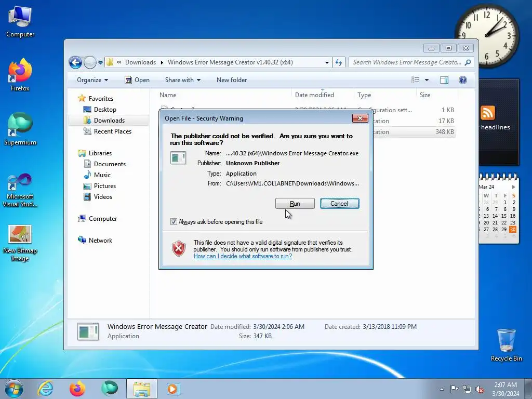Click the taskbar clock showing 2:07 AM

coord(506,389)
